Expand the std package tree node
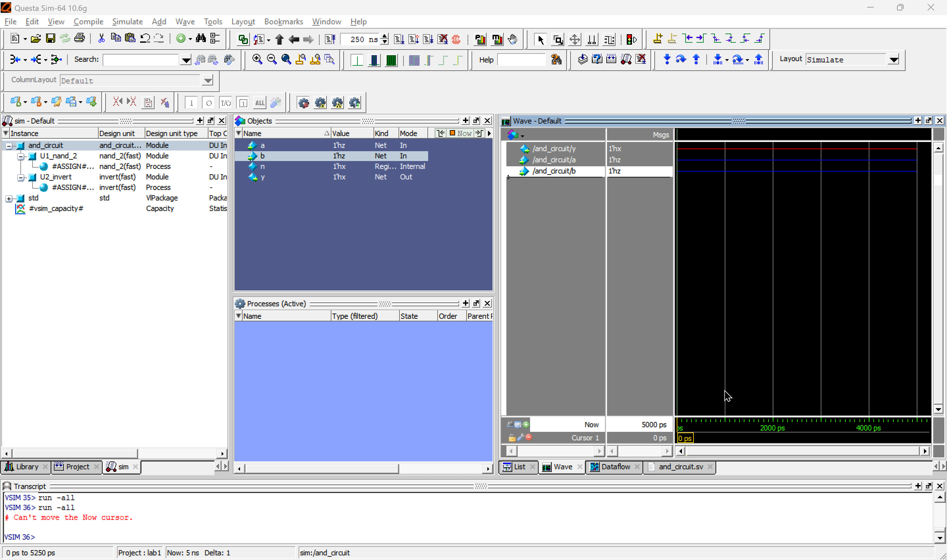 (9, 198)
